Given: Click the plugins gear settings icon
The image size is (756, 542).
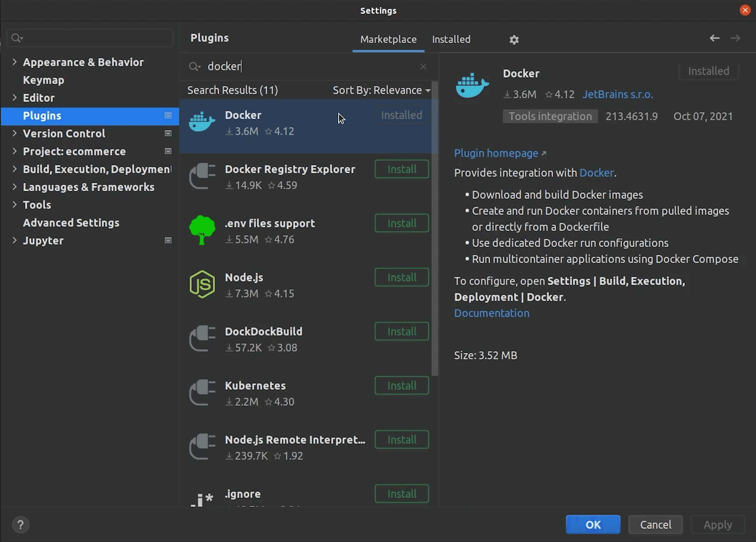Looking at the screenshot, I should (514, 40).
